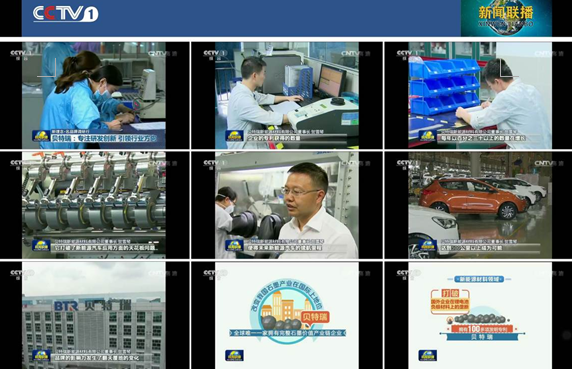Screen dimensions: 572x370
Task: Click the news icon in patents infographic corner
Action: coord(428,355)
